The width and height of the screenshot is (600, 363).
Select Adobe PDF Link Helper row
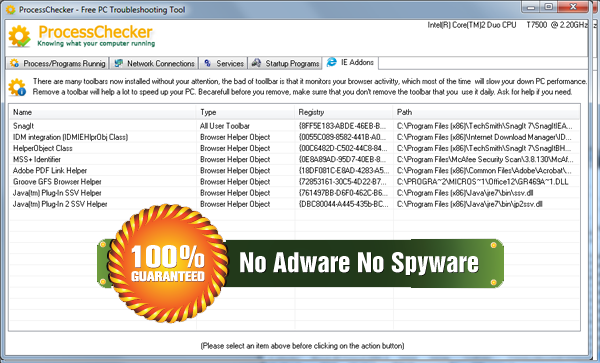[294, 170]
